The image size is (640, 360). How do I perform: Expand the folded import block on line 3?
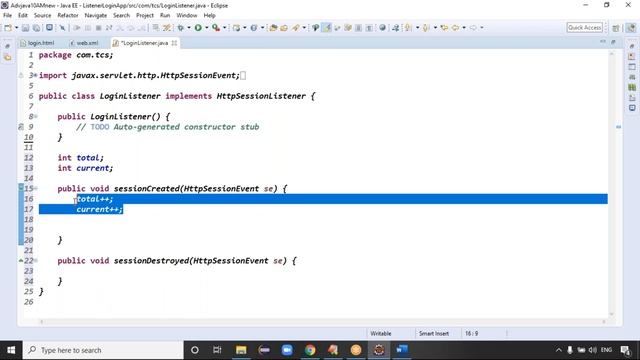[36, 75]
